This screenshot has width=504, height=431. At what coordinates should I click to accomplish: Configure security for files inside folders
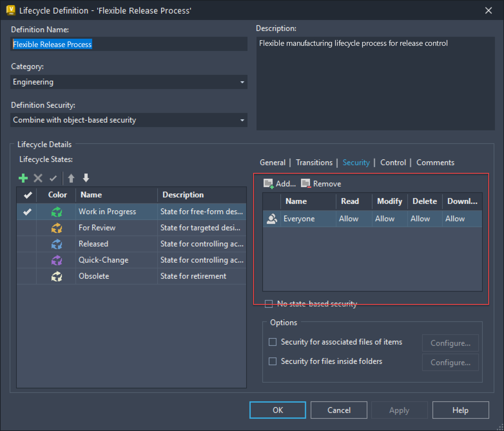pyautogui.click(x=450, y=362)
